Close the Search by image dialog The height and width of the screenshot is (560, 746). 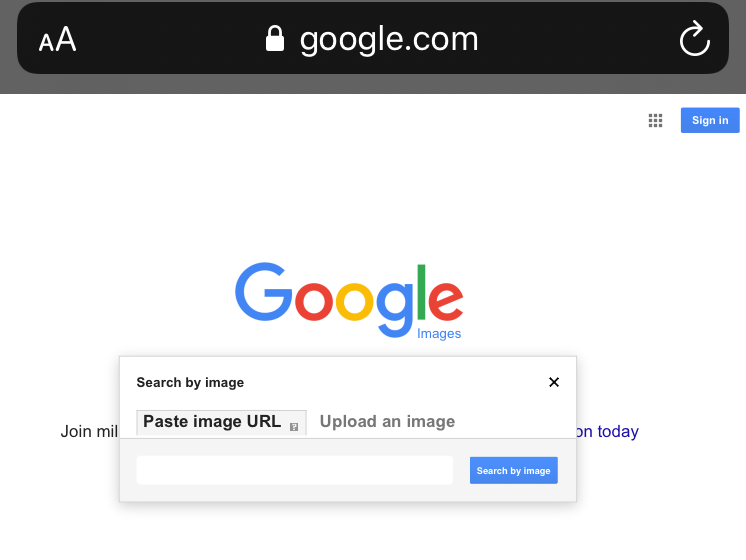coord(554,382)
